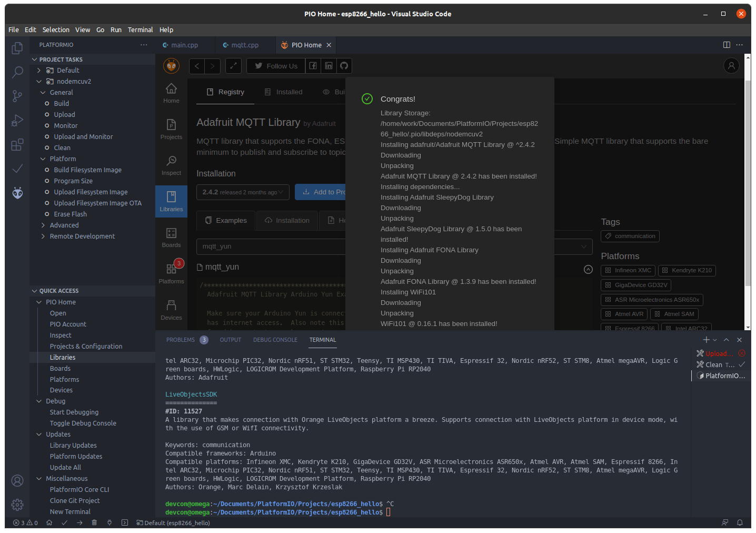Click the PIO Home forward arrow
The height and width of the screenshot is (533, 756).
click(212, 66)
